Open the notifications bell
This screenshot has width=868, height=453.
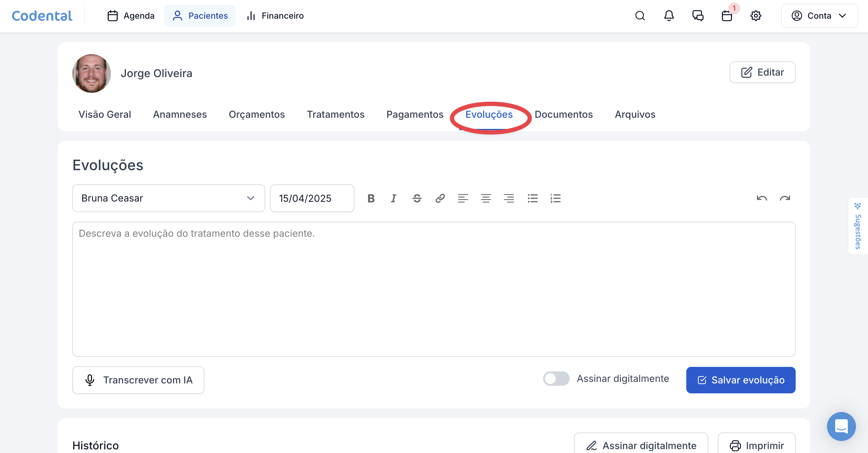669,16
